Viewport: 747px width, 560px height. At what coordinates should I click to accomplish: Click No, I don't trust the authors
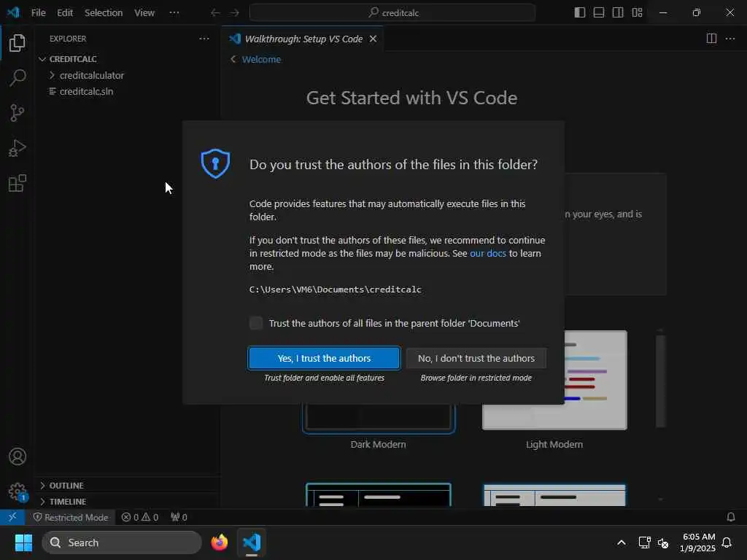476,358
